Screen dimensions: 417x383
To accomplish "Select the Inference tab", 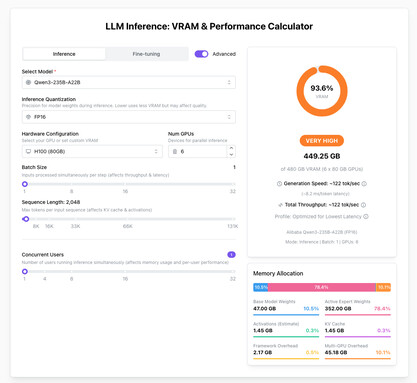I will pyautogui.click(x=64, y=54).
